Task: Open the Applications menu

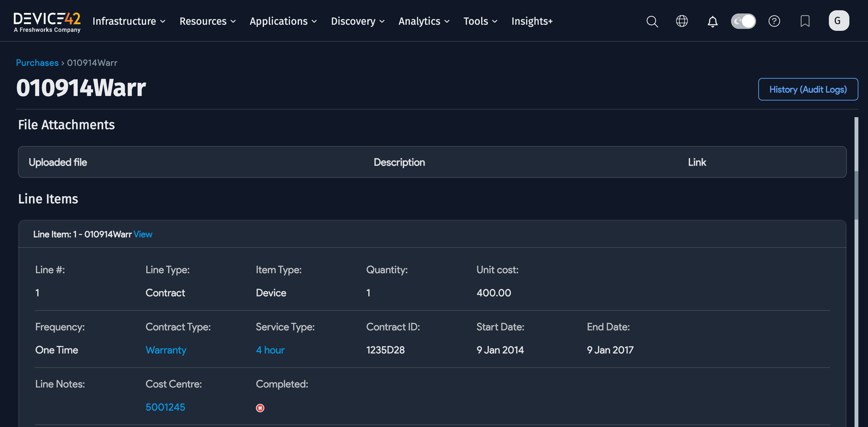Action: pos(283,21)
